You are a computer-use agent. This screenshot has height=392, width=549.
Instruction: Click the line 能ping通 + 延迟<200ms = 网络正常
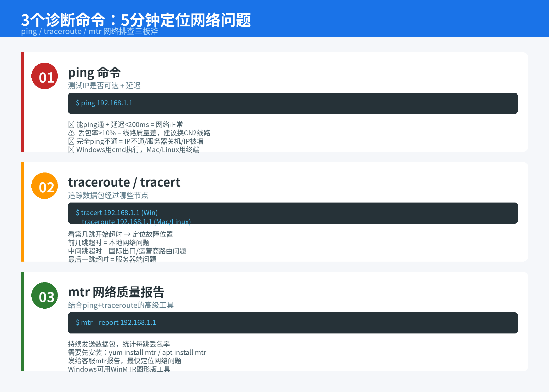tap(130, 124)
